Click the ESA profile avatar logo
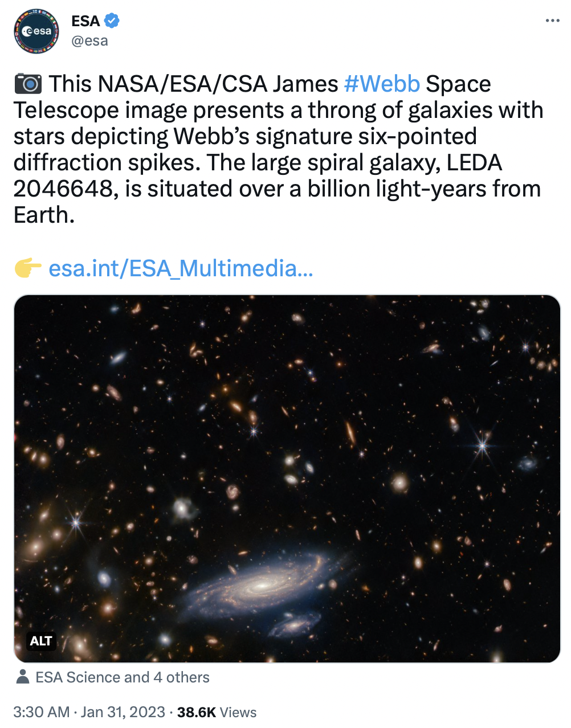Viewport: 571px width, 728px height. coord(36,31)
